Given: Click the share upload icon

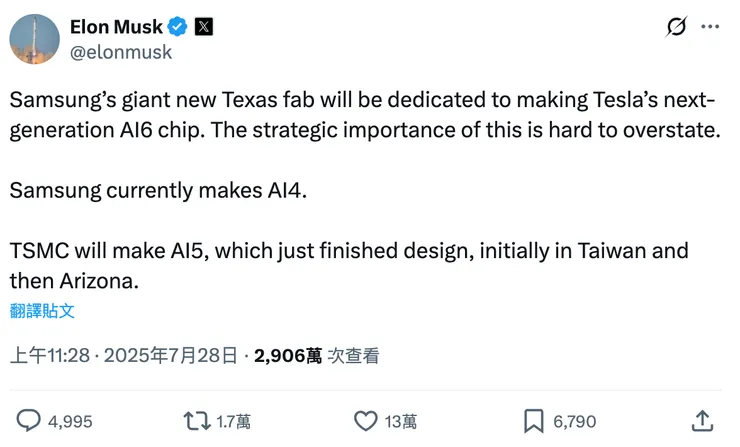Looking at the screenshot, I should click(x=702, y=421).
